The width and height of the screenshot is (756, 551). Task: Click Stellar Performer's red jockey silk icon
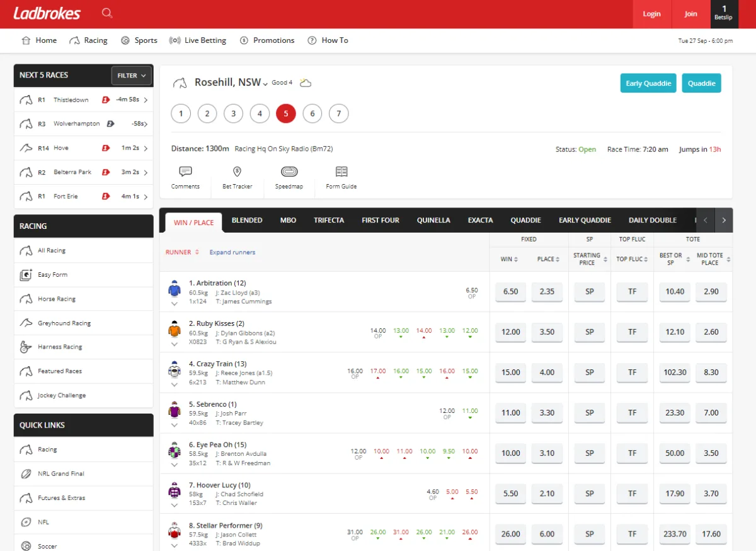175,532
